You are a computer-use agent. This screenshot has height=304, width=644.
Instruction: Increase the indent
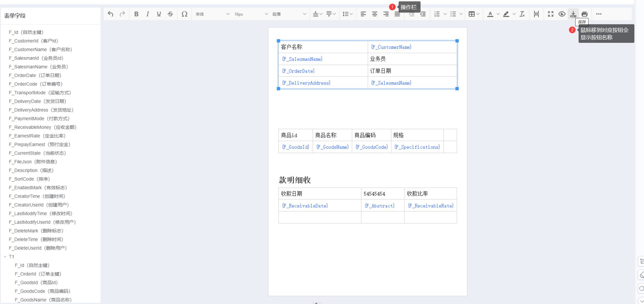pos(423,14)
